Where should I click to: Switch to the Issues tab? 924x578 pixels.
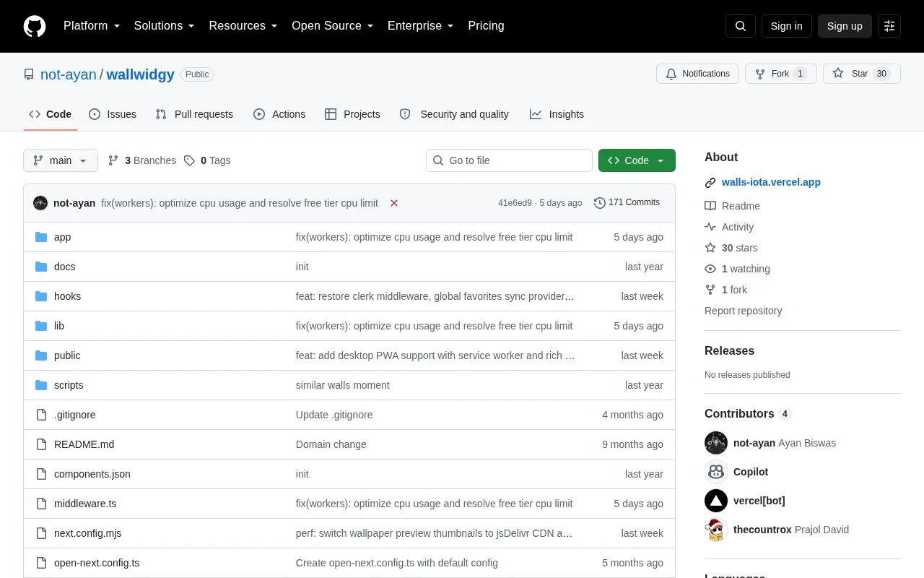(x=113, y=114)
